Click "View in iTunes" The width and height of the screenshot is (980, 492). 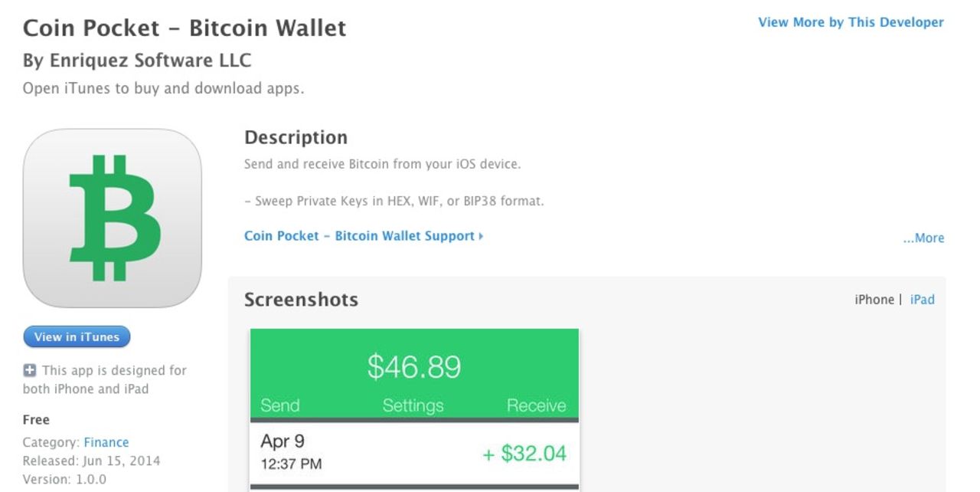tap(77, 336)
